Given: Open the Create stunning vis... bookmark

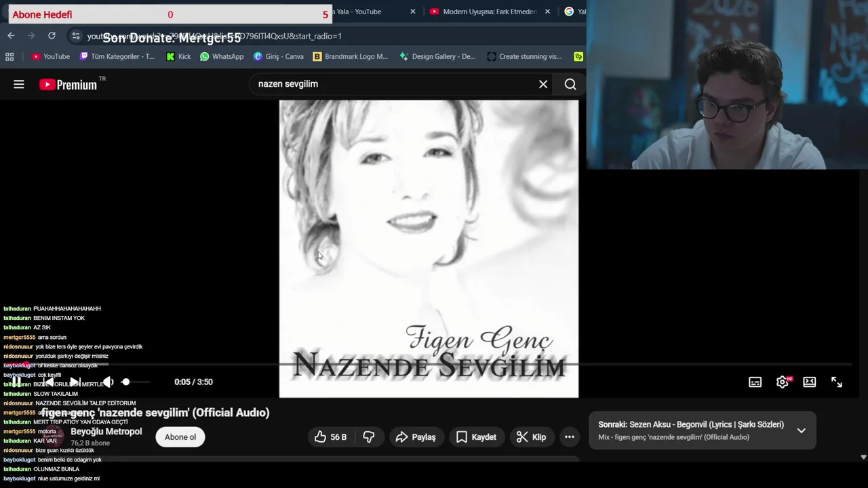Looking at the screenshot, I should (525, 56).
